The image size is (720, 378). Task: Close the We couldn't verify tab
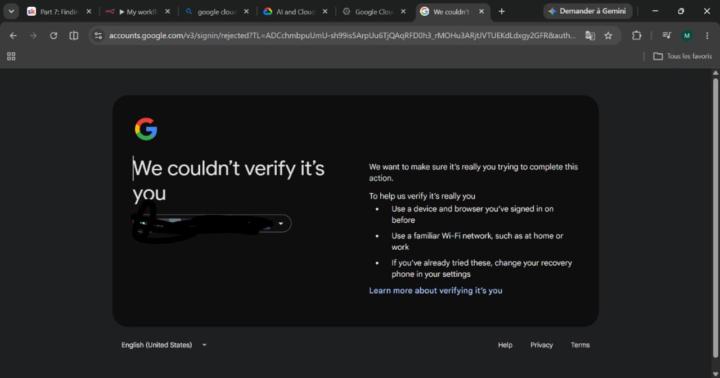pos(481,11)
